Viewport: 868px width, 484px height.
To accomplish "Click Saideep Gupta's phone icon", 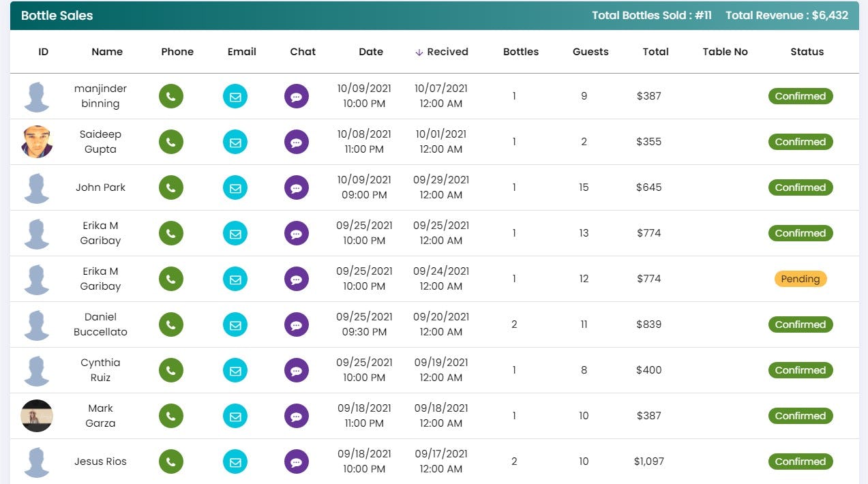I will point(170,142).
